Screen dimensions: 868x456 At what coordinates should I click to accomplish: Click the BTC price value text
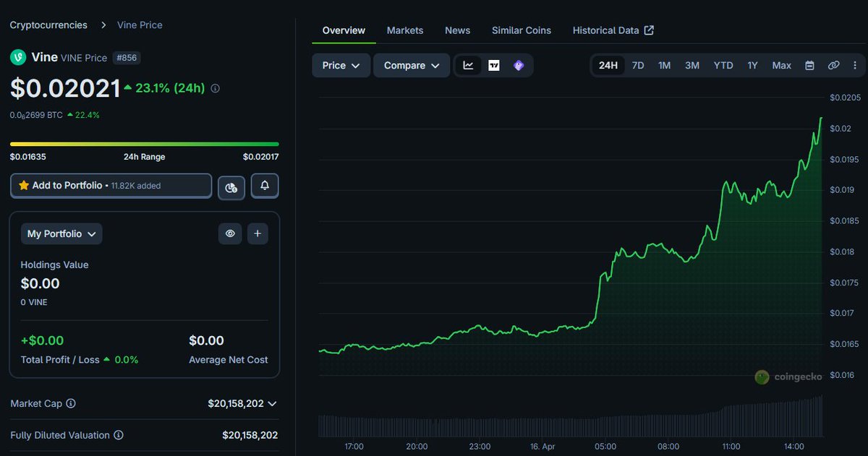tap(36, 115)
